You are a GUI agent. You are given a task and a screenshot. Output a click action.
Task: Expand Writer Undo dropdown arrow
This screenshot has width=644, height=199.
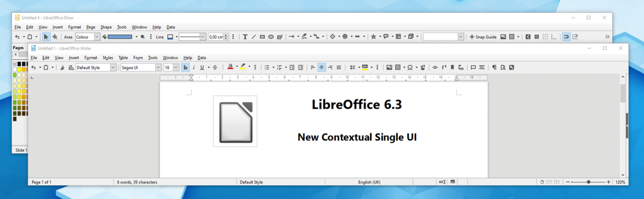40,67
